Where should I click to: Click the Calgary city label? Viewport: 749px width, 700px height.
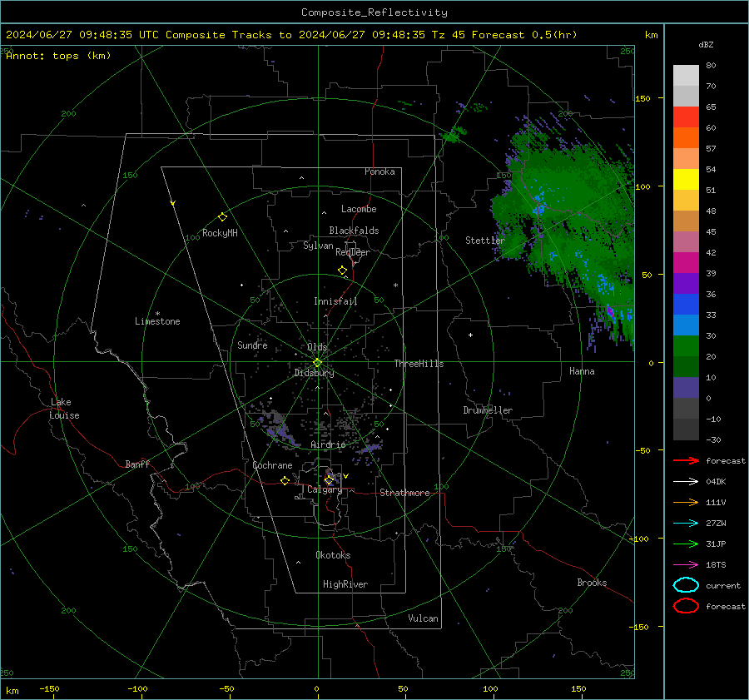pyautogui.click(x=325, y=489)
